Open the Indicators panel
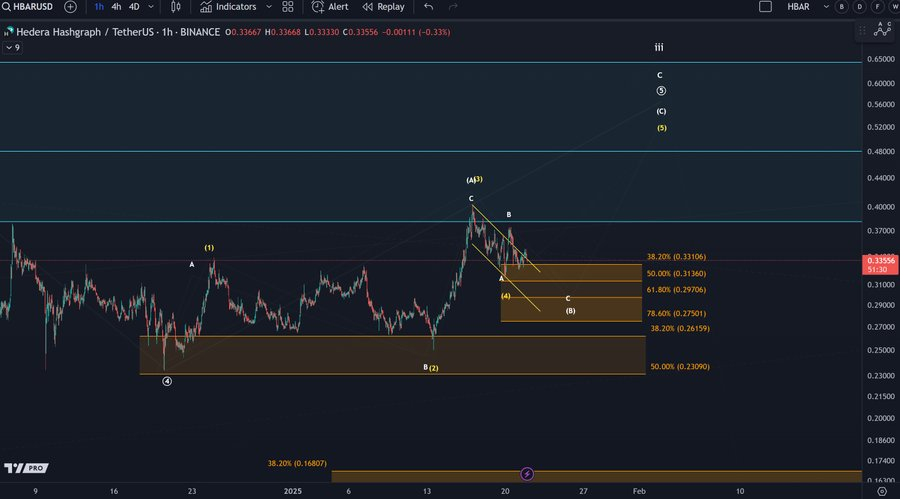This screenshot has width=900, height=499. click(x=227, y=7)
